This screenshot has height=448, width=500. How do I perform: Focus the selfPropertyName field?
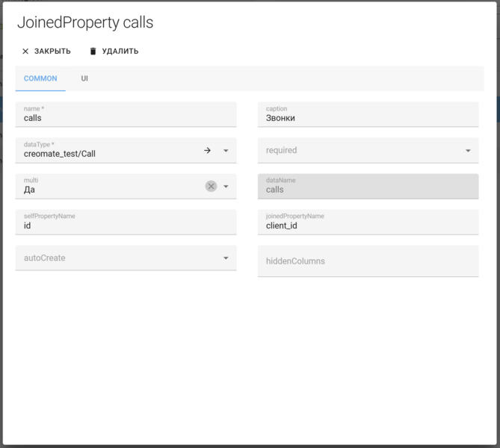click(126, 225)
